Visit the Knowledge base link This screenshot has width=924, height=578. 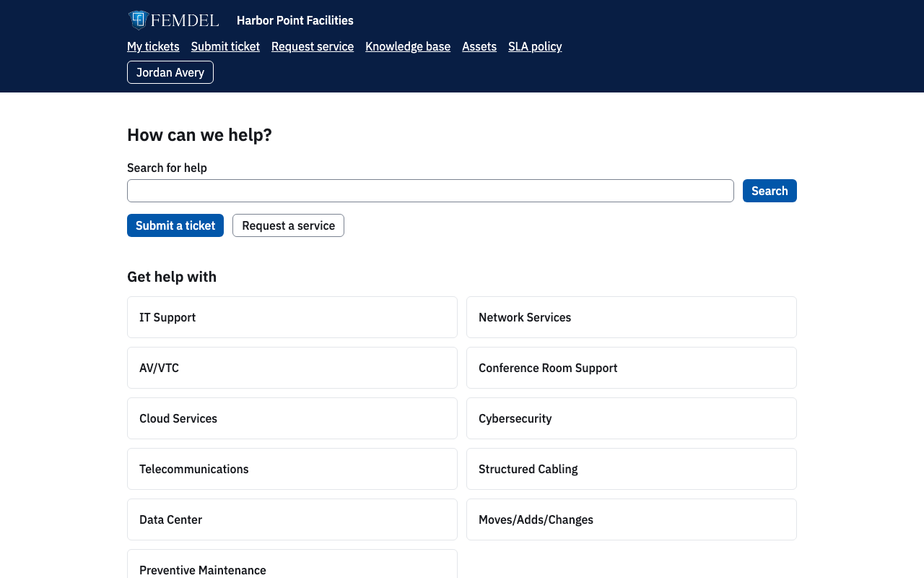click(408, 46)
